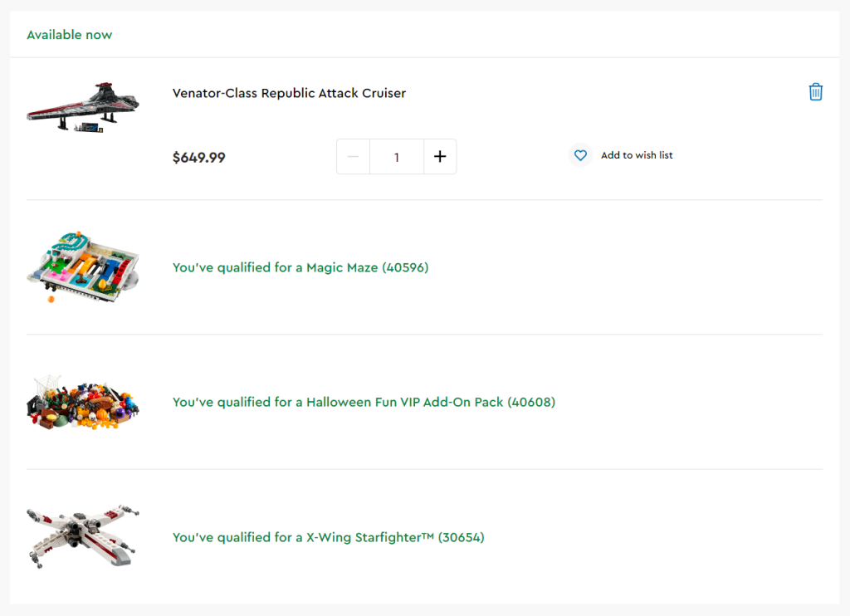Image resolution: width=850 pixels, height=616 pixels.
Task: Click the Venator cruiser product thumbnail
Action: [82, 108]
